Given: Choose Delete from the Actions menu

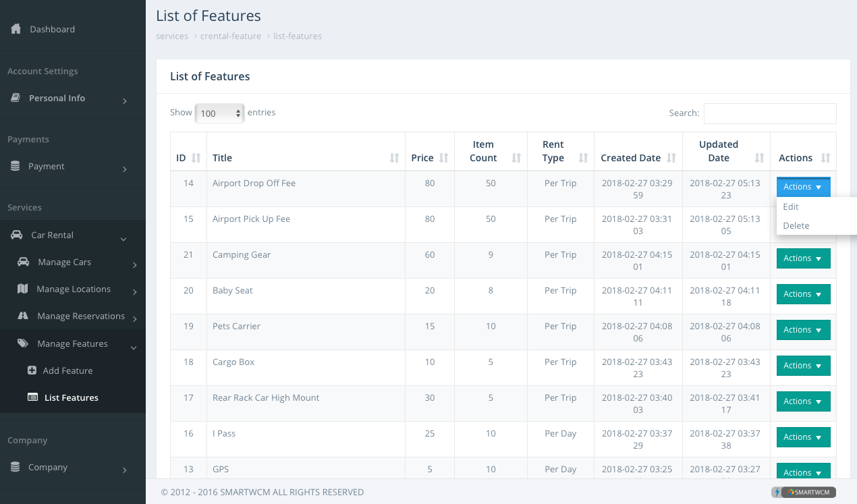Looking at the screenshot, I should pyautogui.click(x=796, y=225).
